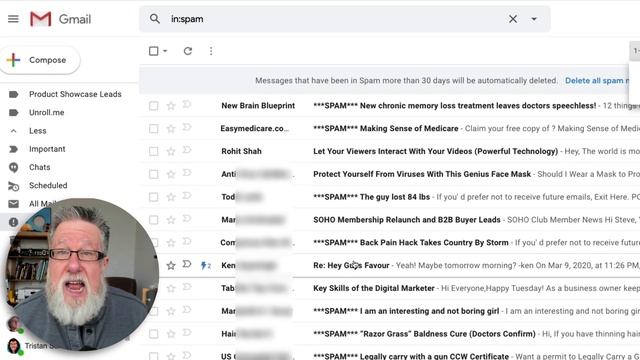The width and height of the screenshot is (640, 360).
Task: Open the Unroll.me label
Action: pyautogui.click(x=47, y=113)
